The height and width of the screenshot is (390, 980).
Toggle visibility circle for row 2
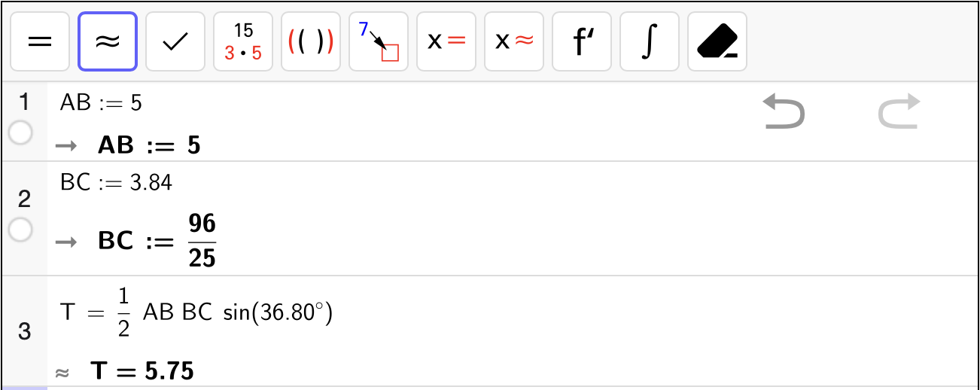pos(21,230)
